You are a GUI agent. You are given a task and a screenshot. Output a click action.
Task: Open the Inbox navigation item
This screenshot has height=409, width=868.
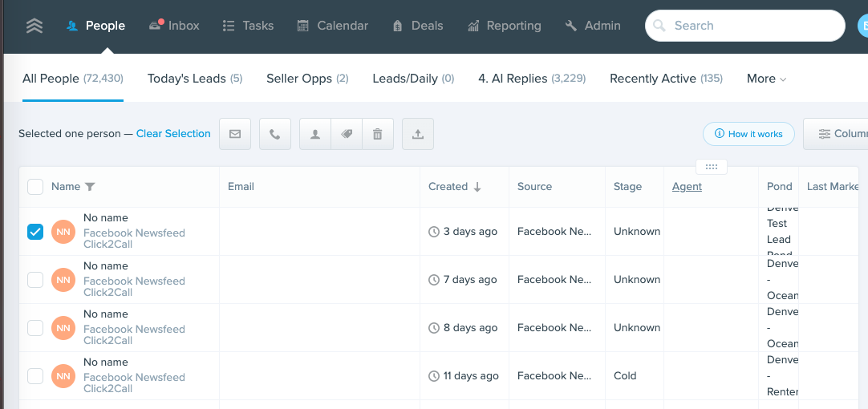[x=174, y=26]
